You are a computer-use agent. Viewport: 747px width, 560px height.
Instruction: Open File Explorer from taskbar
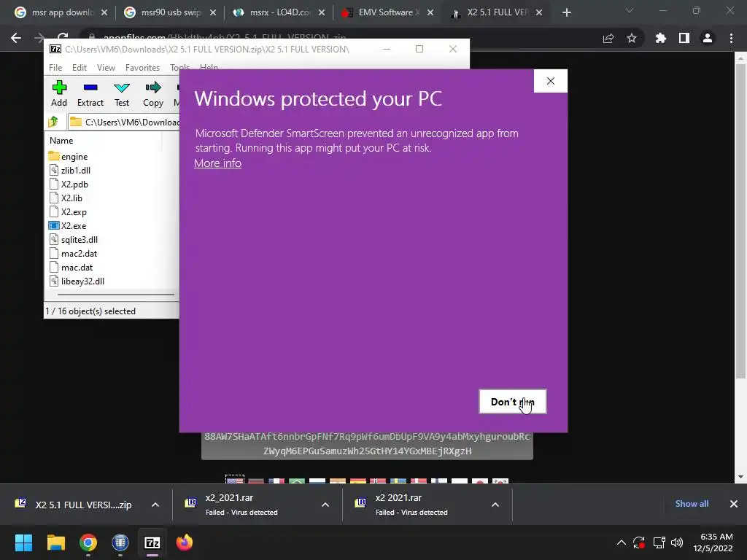pyautogui.click(x=55, y=542)
